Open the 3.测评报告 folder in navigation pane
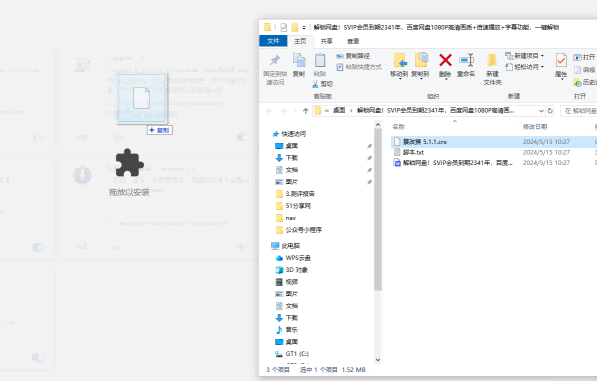This screenshot has height=381, width=597. coord(300,194)
